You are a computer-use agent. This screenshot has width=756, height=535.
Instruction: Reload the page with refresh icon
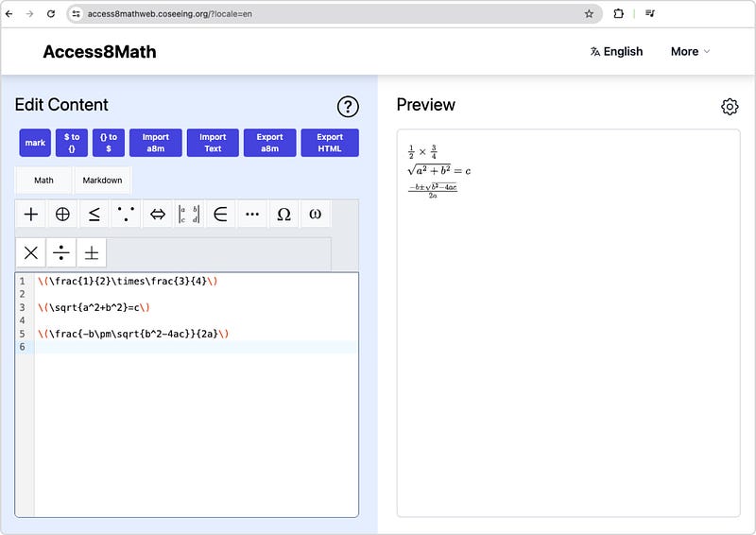(x=51, y=14)
